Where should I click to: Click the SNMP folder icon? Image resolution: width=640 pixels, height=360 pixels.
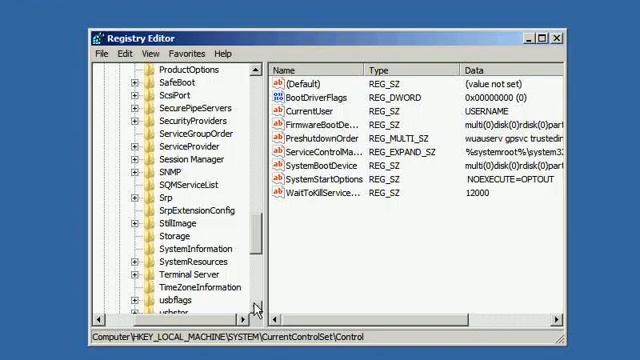pyautogui.click(x=149, y=172)
